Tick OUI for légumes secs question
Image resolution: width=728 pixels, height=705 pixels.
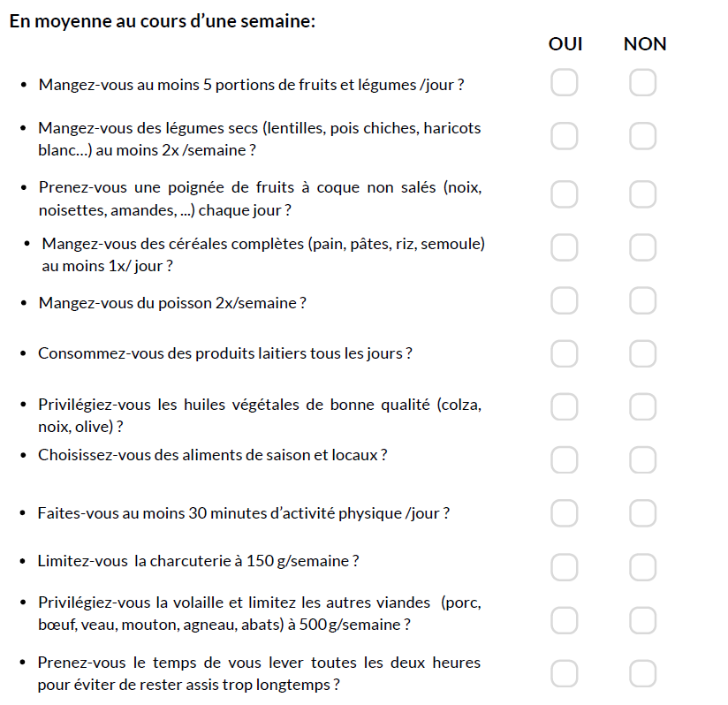click(564, 137)
